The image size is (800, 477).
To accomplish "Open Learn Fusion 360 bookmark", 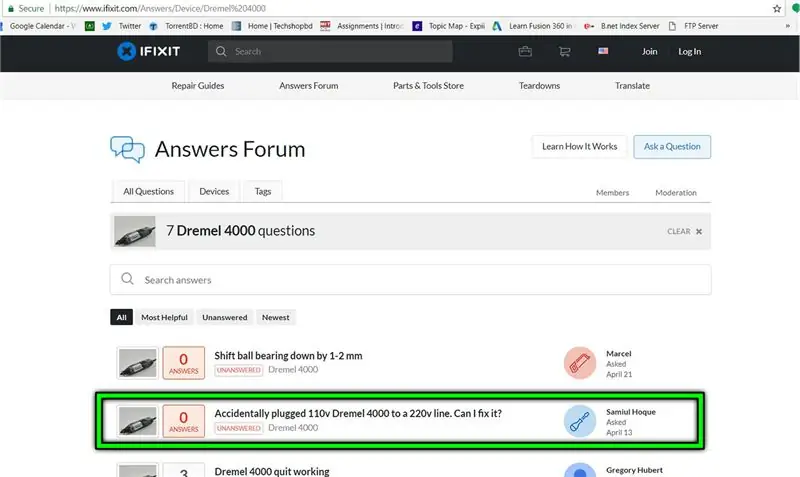I will coord(532,26).
